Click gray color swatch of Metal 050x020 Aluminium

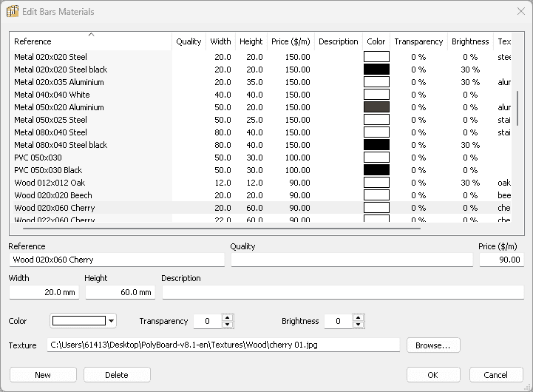[x=376, y=107]
